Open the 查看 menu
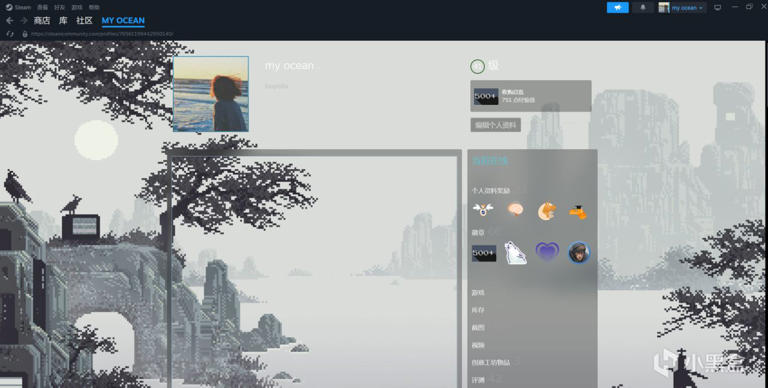768x388 pixels. coord(43,7)
